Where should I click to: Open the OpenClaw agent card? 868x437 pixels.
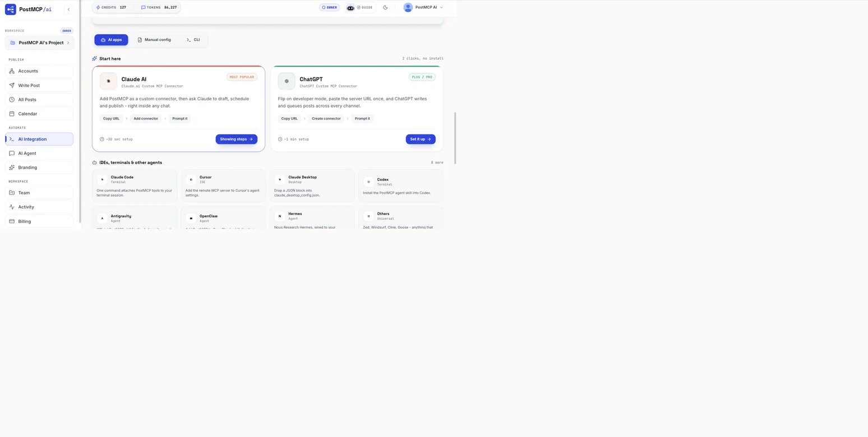[x=223, y=218]
